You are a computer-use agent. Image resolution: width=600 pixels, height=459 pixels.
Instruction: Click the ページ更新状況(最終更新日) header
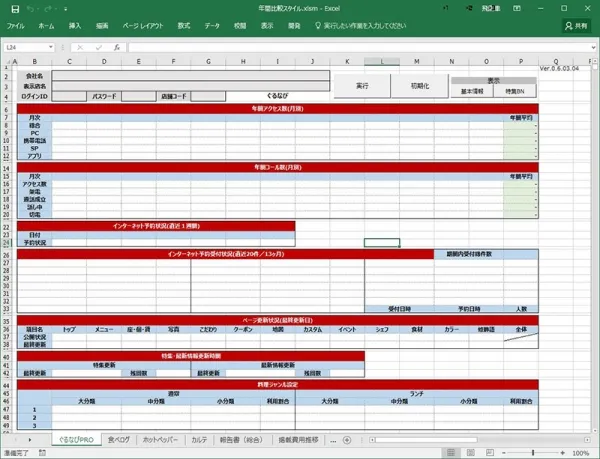coord(277,320)
